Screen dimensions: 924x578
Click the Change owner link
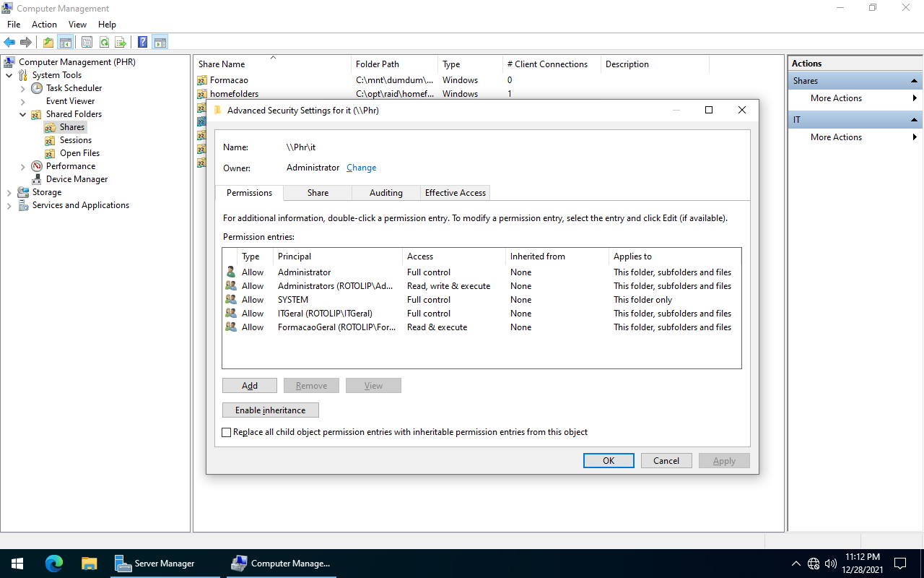tap(361, 168)
